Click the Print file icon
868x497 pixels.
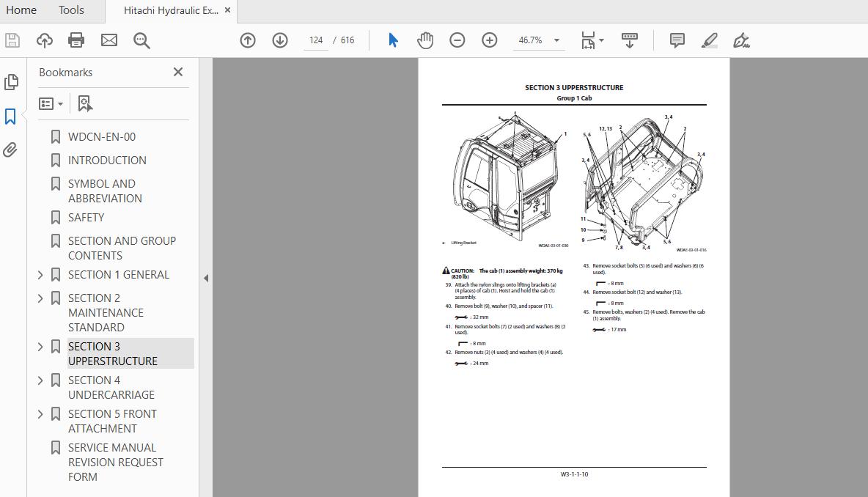coord(76,40)
